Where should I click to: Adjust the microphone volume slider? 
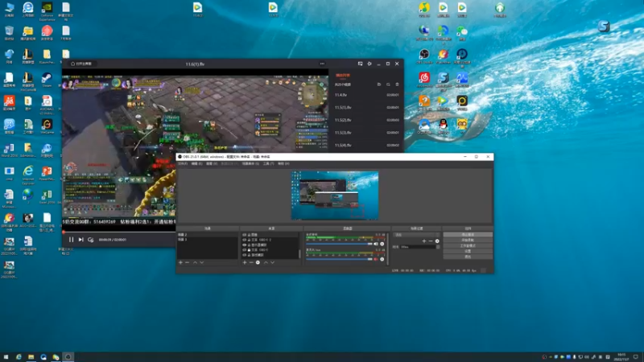coord(339,259)
